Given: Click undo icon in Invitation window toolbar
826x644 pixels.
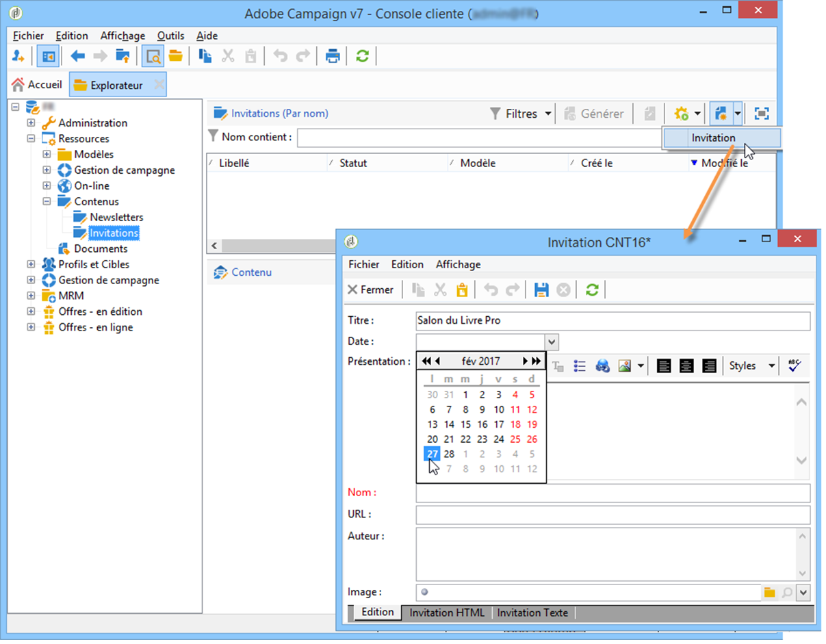Looking at the screenshot, I should point(491,290).
